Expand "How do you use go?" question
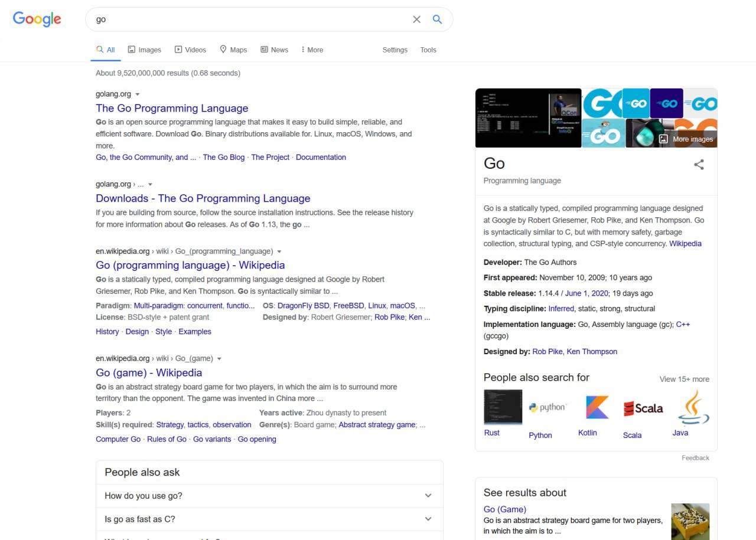Viewport: 756px width, 540px height. click(x=269, y=496)
